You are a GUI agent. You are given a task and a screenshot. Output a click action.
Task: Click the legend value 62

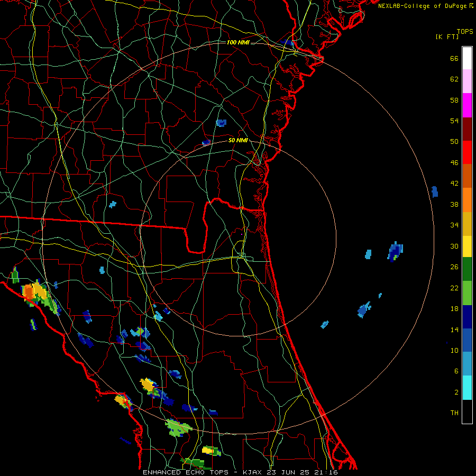454,79
